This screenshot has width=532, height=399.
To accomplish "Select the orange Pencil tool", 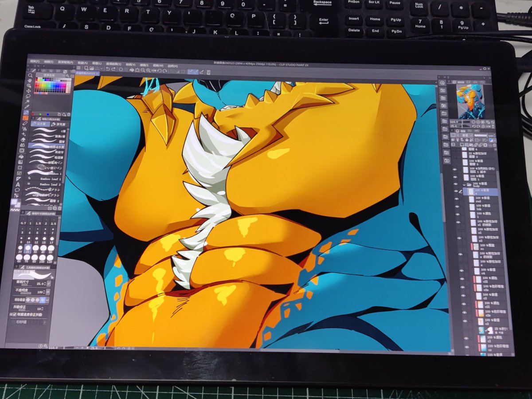I will point(25,118).
